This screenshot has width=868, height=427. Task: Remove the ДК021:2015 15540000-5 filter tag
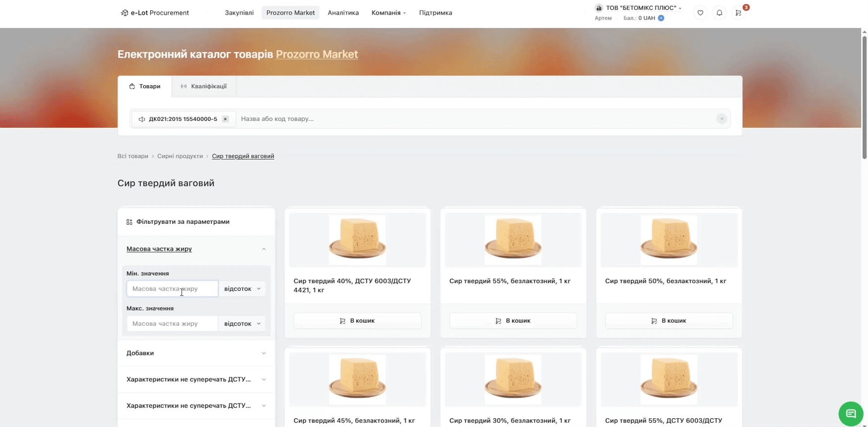[x=225, y=119]
